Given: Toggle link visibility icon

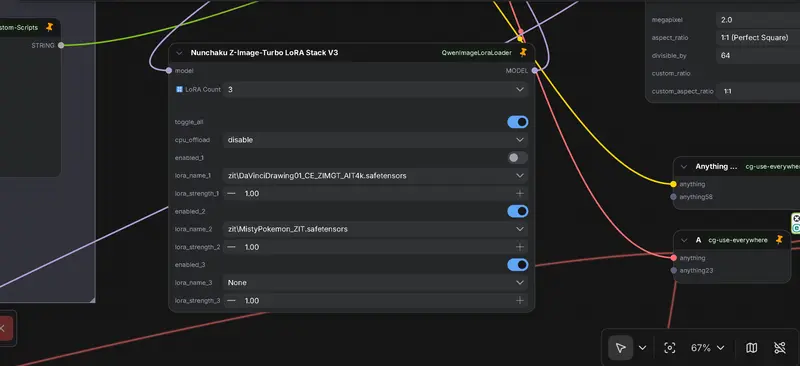Looking at the screenshot, I should [x=779, y=348].
